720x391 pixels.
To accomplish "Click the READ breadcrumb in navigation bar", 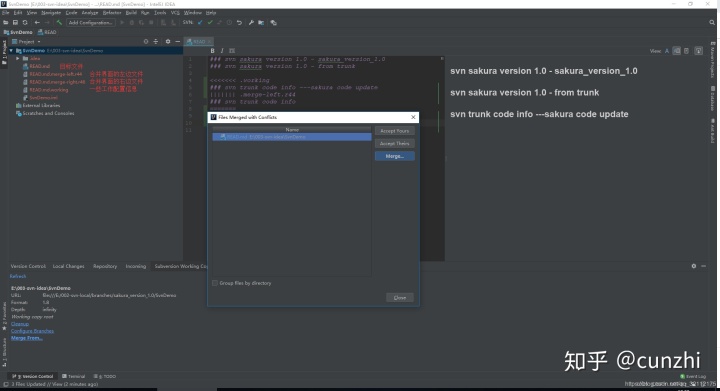I will coord(47,32).
